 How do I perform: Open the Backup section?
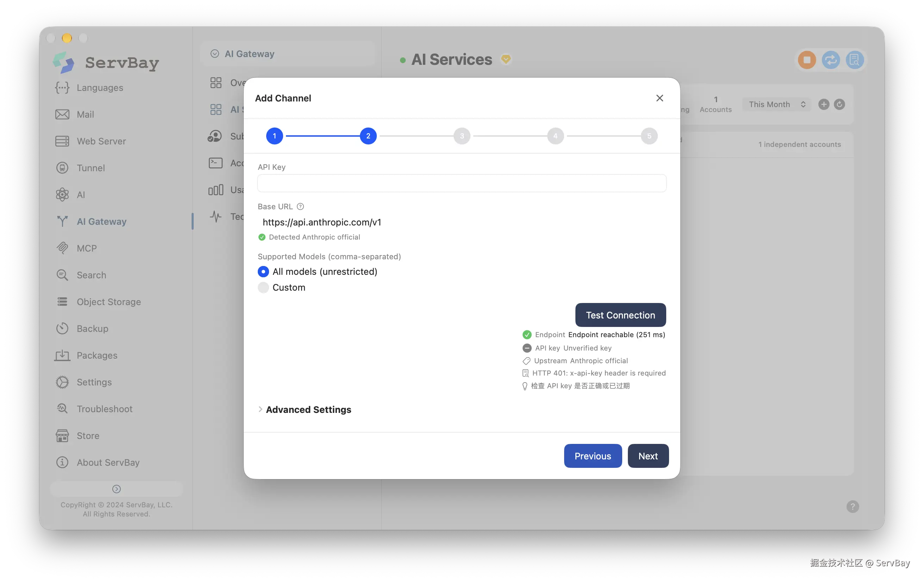[82, 329]
